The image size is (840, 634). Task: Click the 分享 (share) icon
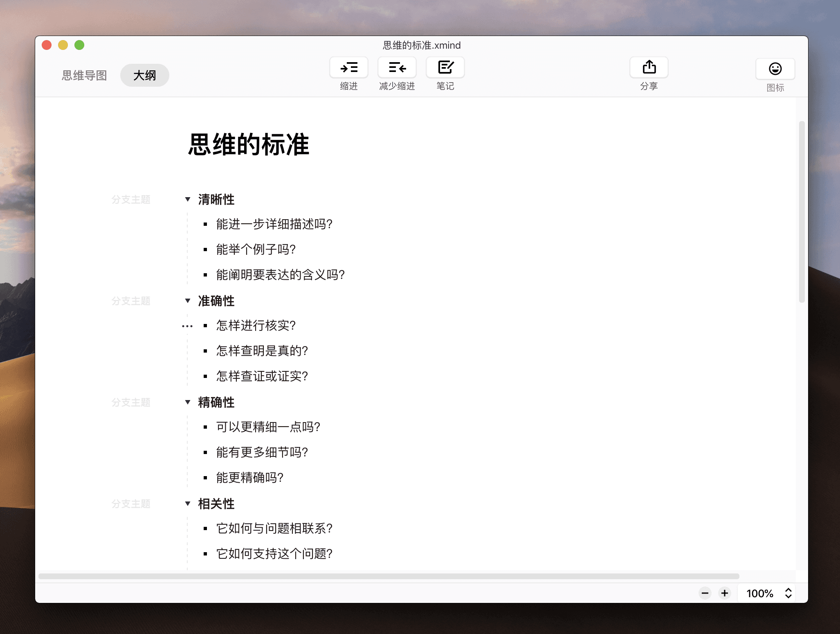click(x=649, y=67)
